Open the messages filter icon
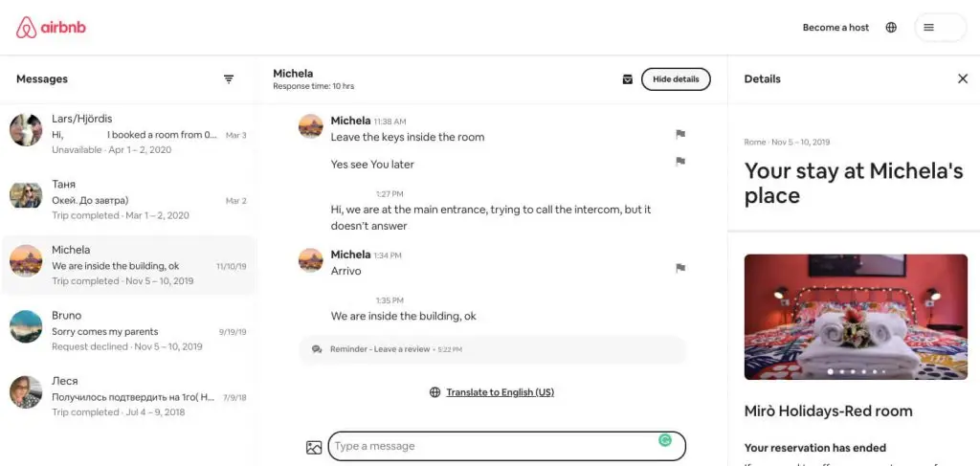Screen dimensions: 980x466 tap(229, 79)
